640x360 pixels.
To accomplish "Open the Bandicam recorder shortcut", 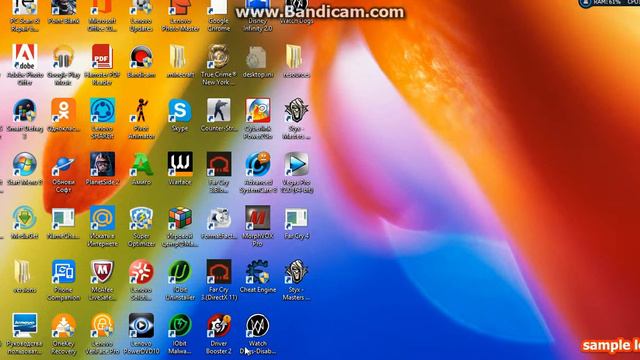I will point(141,61).
